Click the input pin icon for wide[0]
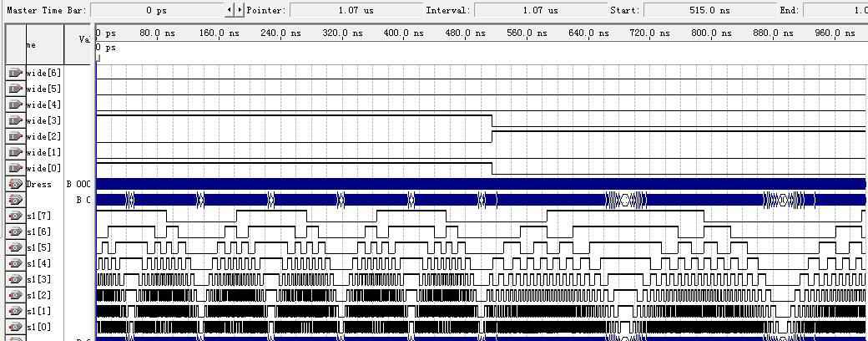Screen dimensions: 868x341 click(15, 168)
